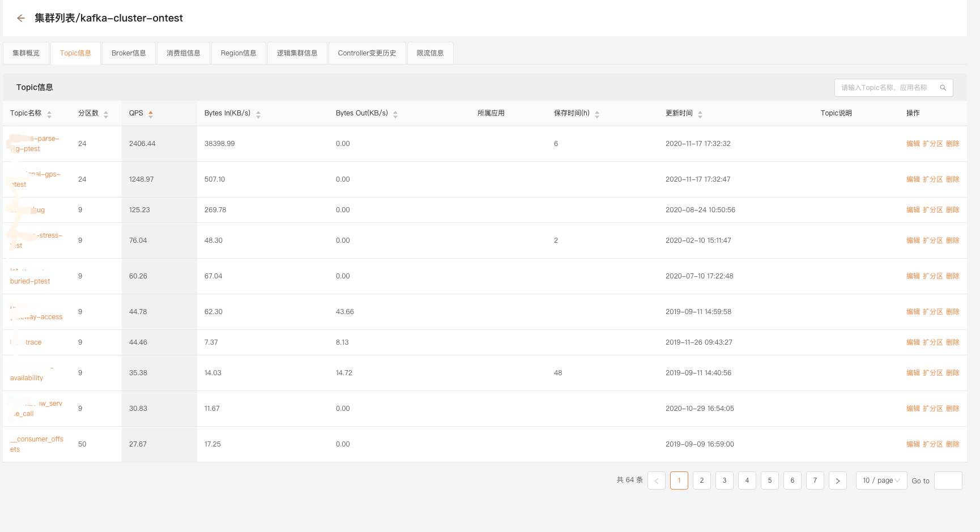Switch to the Region信息 tab
Image resolution: width=980 pixels, height=532 pixels.
(x=238, y=53)
